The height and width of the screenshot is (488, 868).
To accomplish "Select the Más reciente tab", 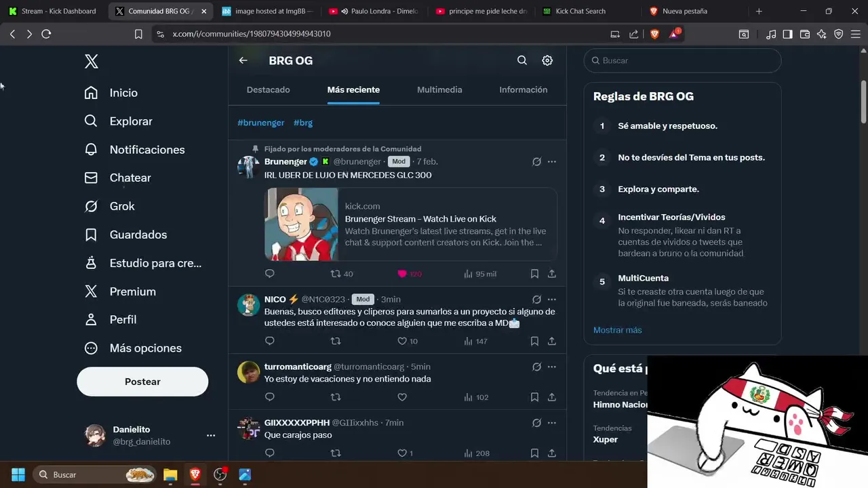I will point(353,89).
